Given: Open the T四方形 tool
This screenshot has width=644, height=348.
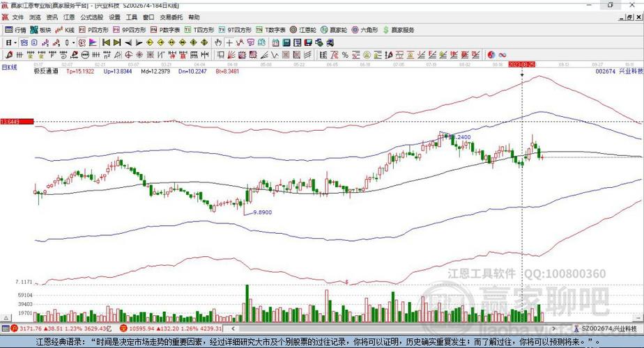Looking at the screenshot, I should [x=199, y=30].
